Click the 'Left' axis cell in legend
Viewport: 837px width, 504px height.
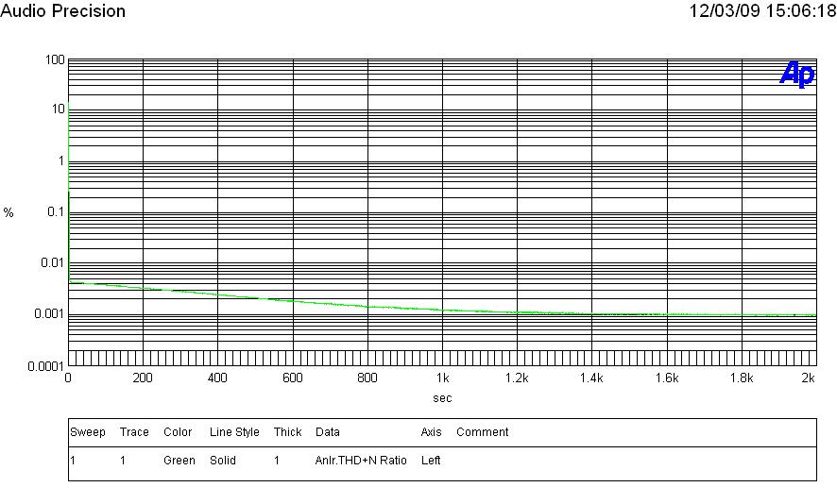pyautogui.click(x=431, y=461)
